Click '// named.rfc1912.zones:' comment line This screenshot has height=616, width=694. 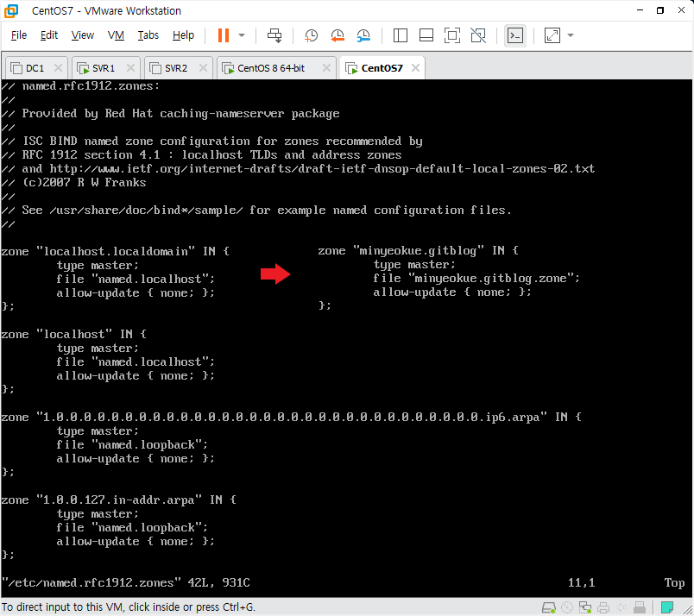(80, 86)
